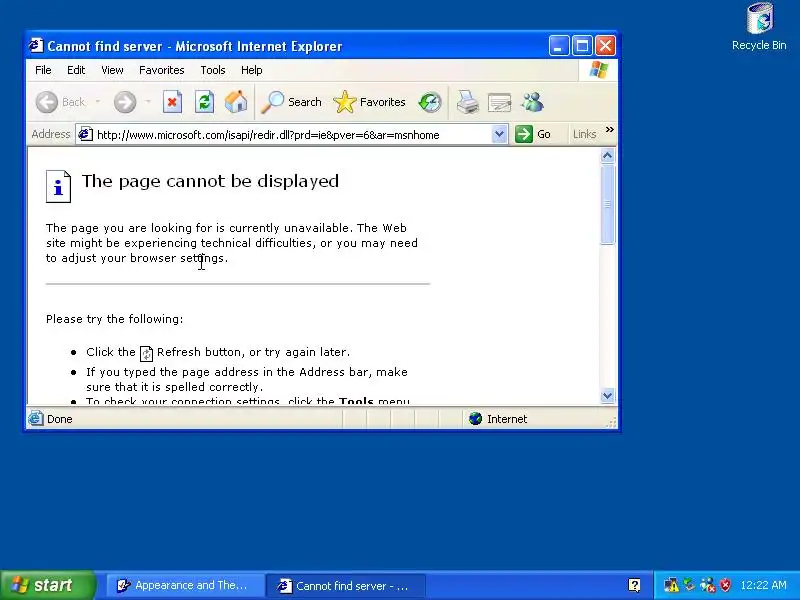
Task: Open the View menu
Action: [112, 70]
